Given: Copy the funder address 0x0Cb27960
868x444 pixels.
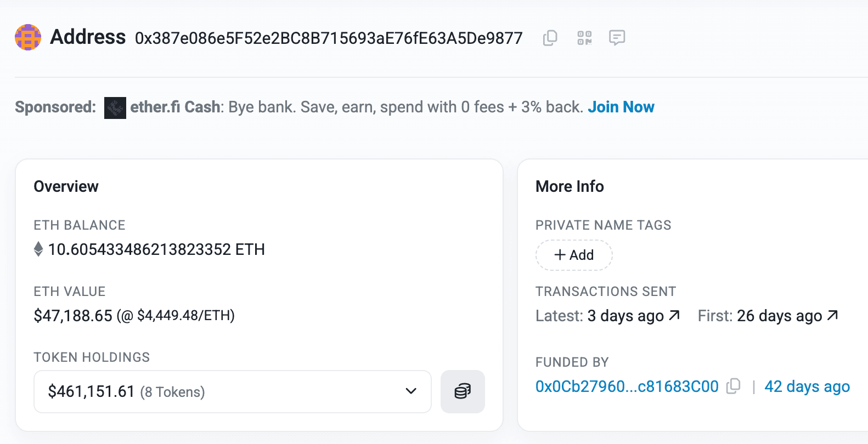Looking at the screenshot, I should [734, 386].
